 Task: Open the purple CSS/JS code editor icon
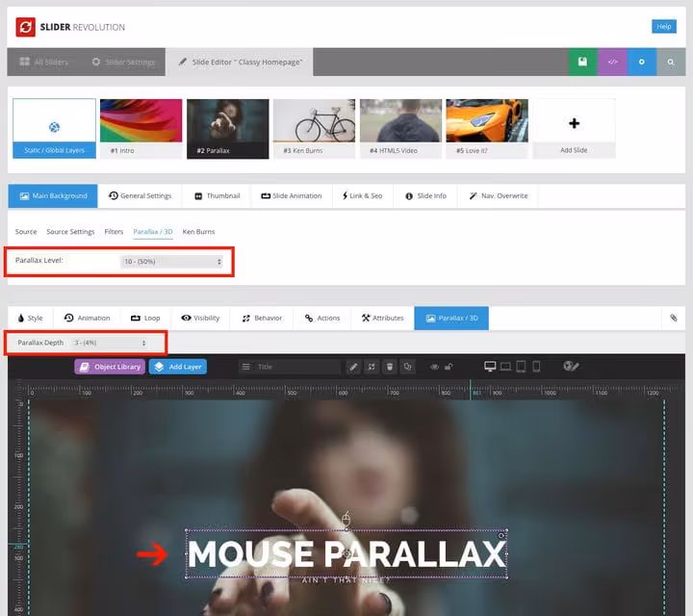tap(612, 62)
